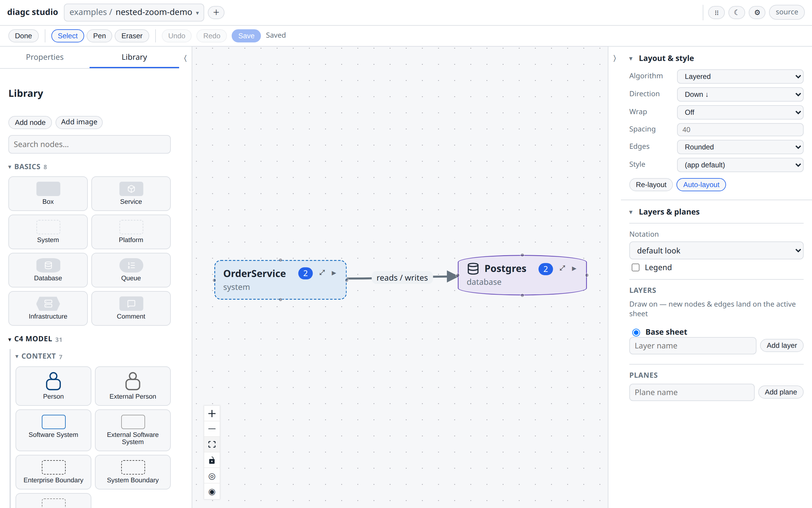Select the Base sheet radio button
Screen dimensions: 812x508
636,332
